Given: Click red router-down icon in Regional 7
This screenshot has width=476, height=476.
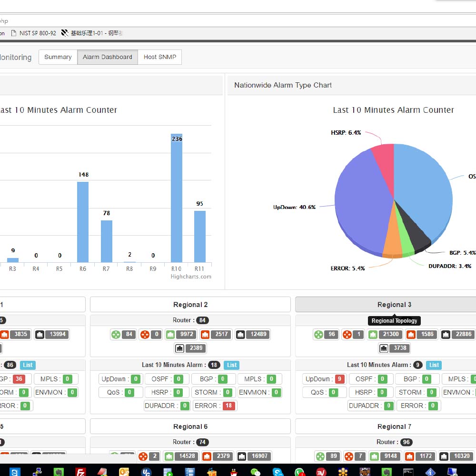Looking at the screenshot, I should (x=349, y=456).
